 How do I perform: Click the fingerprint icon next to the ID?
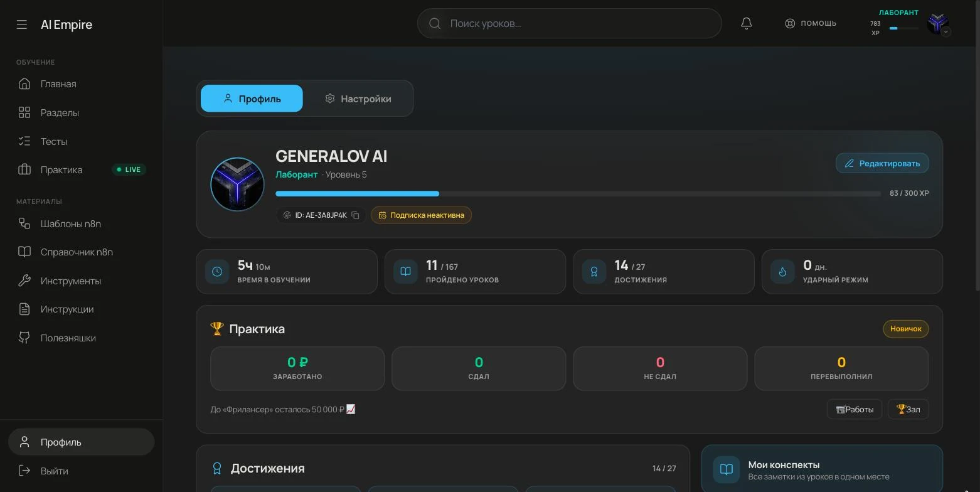coord(287,215)
